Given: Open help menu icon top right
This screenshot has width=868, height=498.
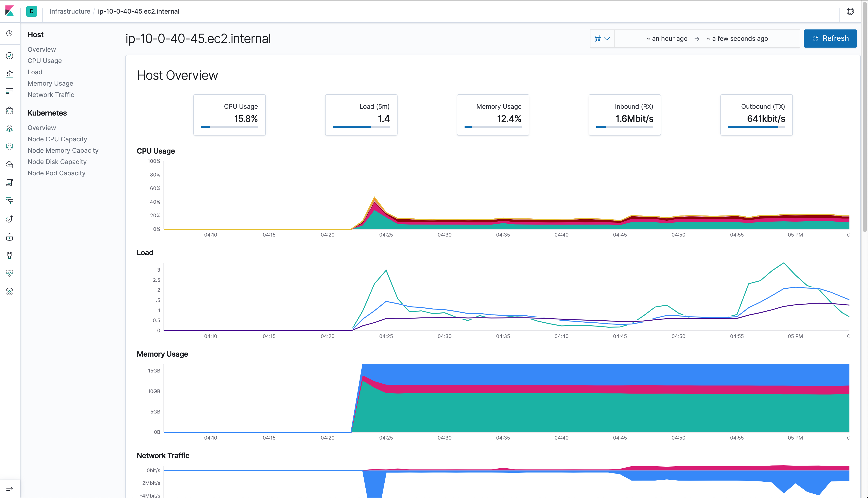Looking at the screenshot, I should 850,11.
